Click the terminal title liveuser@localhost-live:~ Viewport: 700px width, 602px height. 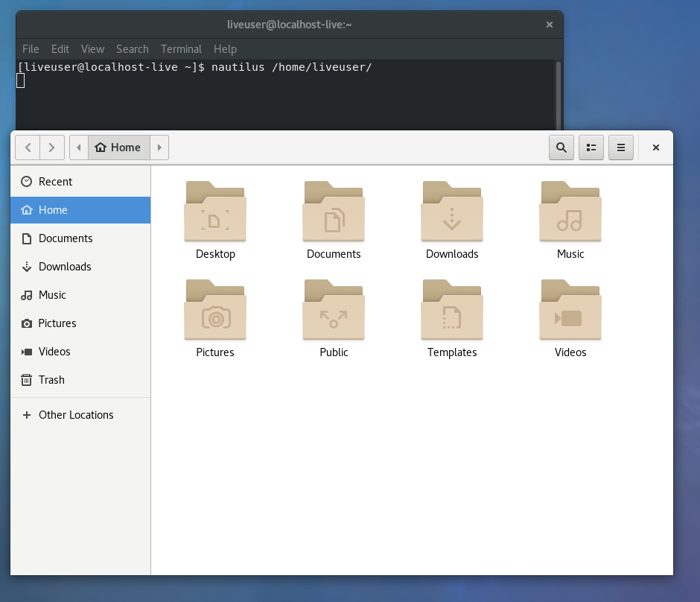pyautogui.click(x=289, y=25)
